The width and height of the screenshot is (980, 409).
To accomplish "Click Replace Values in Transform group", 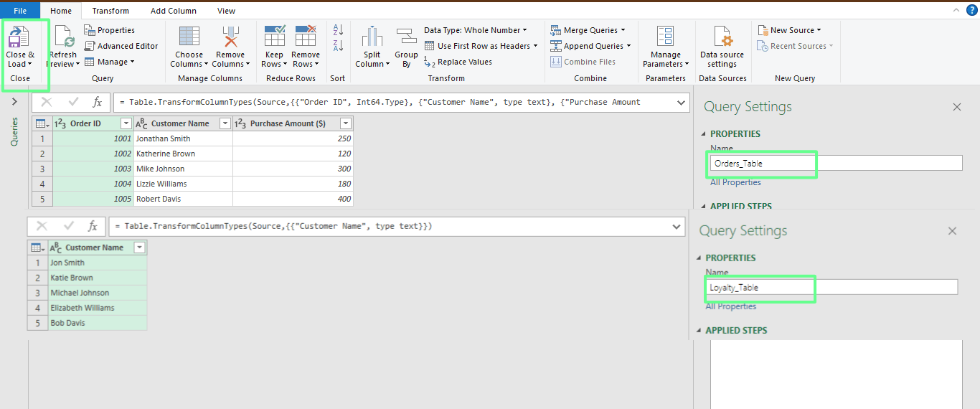I will click(x=458, y=62).
